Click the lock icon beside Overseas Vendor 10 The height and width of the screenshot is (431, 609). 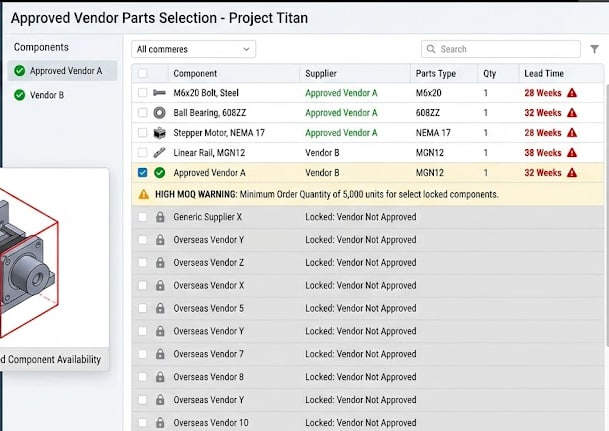click(160, 424)
